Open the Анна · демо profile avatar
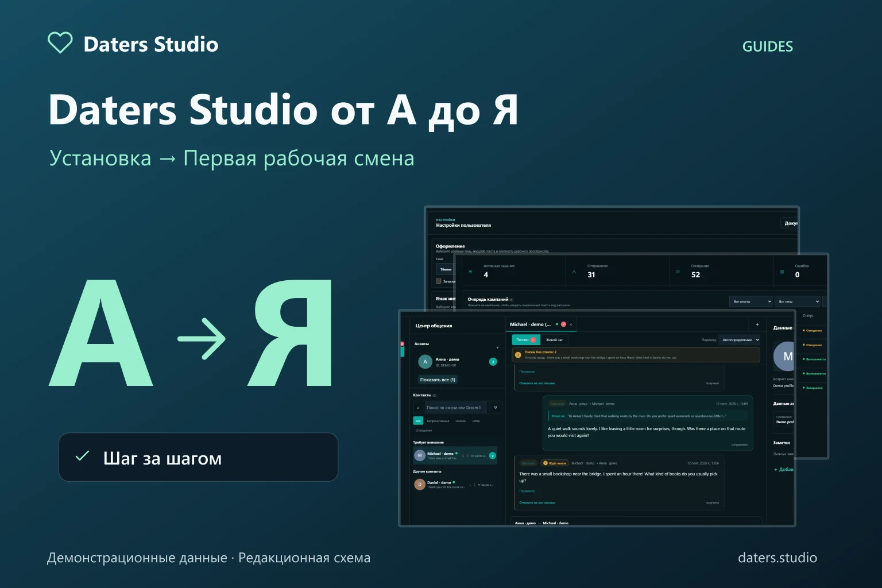This screenshot has width=882, height=588. click(x=425, y=362)
